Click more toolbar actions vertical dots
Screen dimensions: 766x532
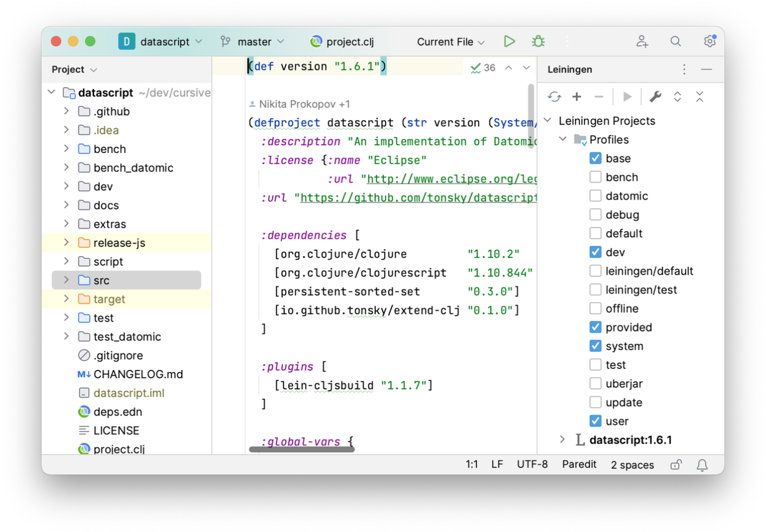point(567,42)
